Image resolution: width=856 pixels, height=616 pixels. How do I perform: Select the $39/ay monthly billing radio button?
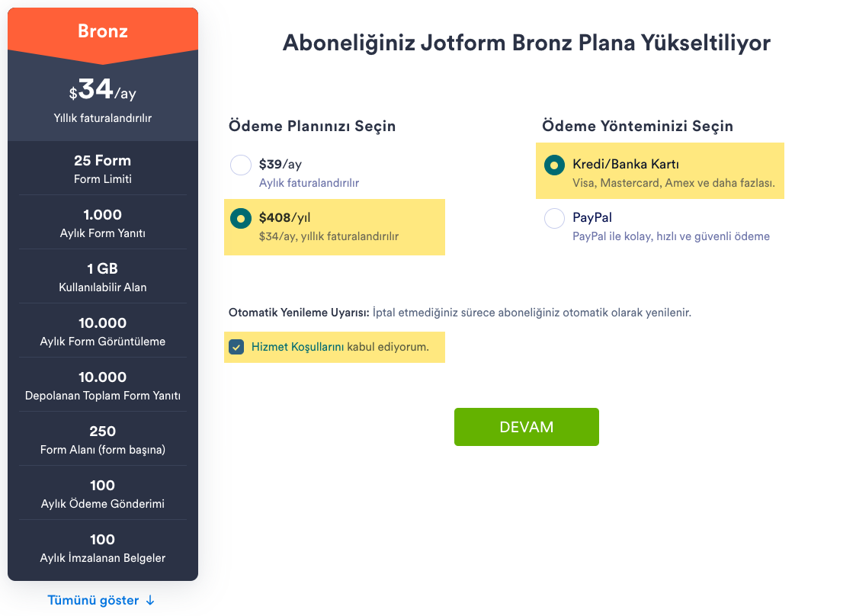point(241,165)
